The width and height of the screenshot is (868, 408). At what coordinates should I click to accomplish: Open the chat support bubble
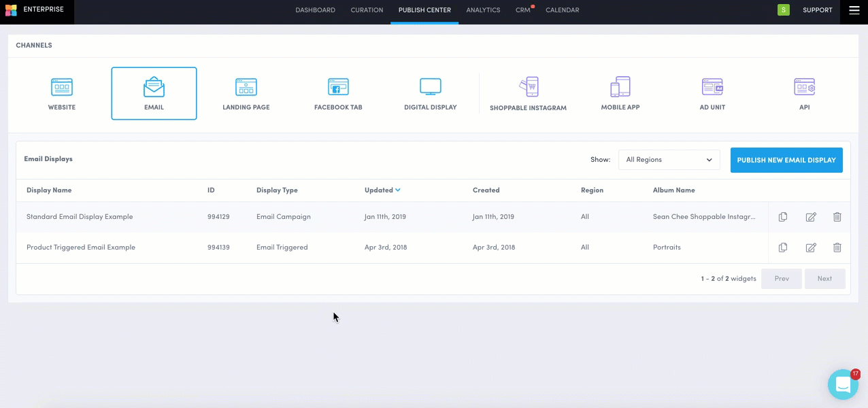point(843,385)
